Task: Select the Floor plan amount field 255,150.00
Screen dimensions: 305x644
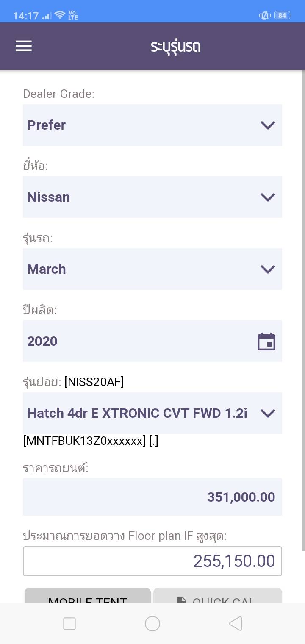Action: click(x=152, y=561)
